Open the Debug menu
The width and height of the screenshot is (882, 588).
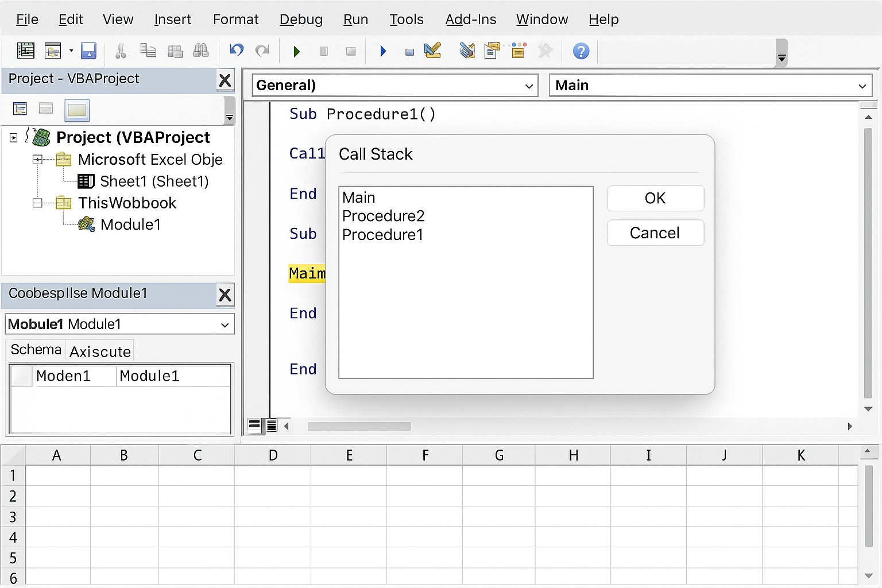click(301, 20)
